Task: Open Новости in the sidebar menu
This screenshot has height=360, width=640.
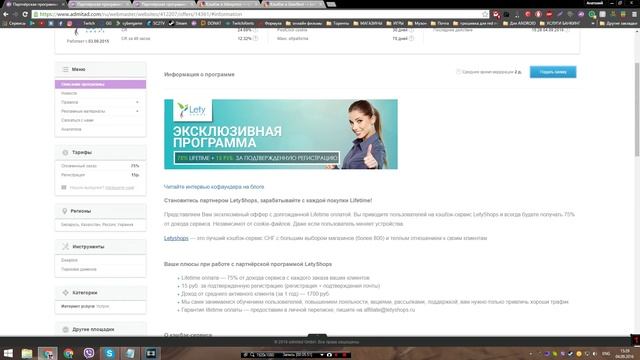Action: point(69,93)
